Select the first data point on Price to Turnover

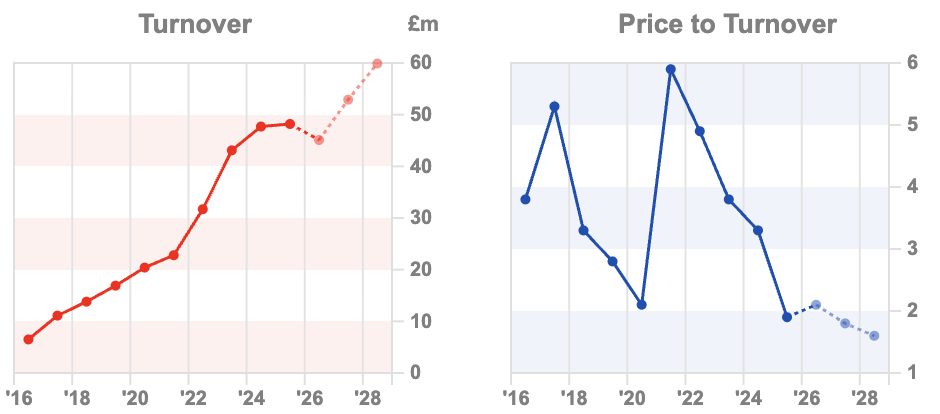point(525,199)
